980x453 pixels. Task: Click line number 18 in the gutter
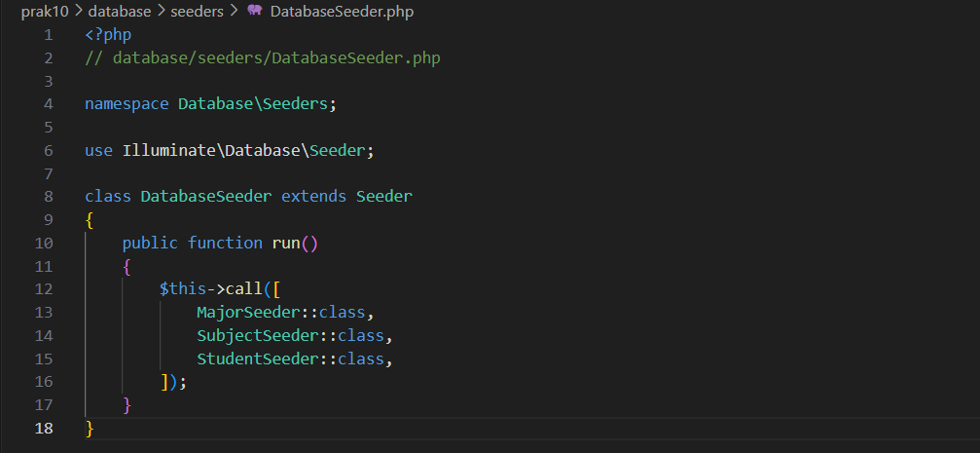click(45, 429)
